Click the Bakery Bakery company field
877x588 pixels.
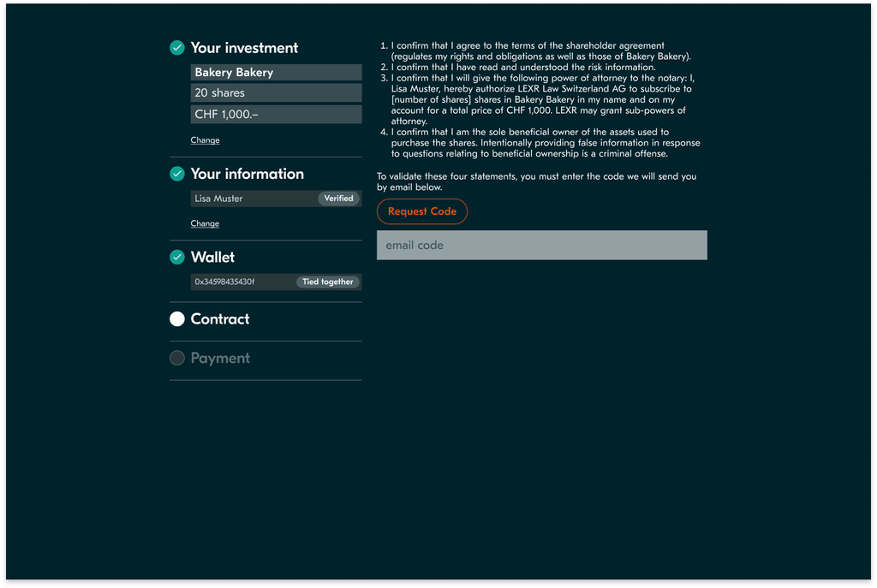(275, 73)
